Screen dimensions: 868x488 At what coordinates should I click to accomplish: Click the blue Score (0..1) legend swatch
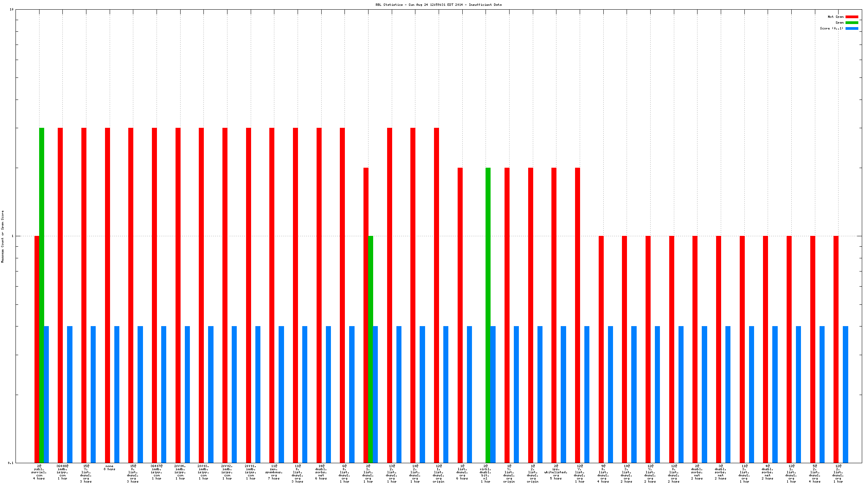pos(852,29)
